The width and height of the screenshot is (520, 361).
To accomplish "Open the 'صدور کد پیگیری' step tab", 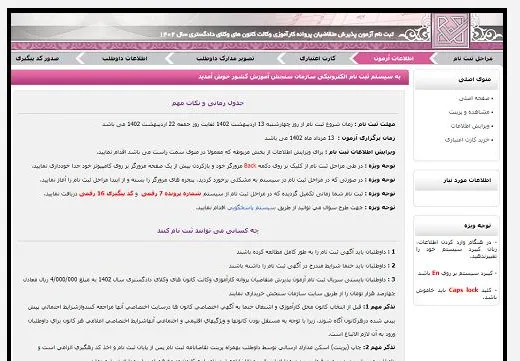I will (x=37, y=59).
